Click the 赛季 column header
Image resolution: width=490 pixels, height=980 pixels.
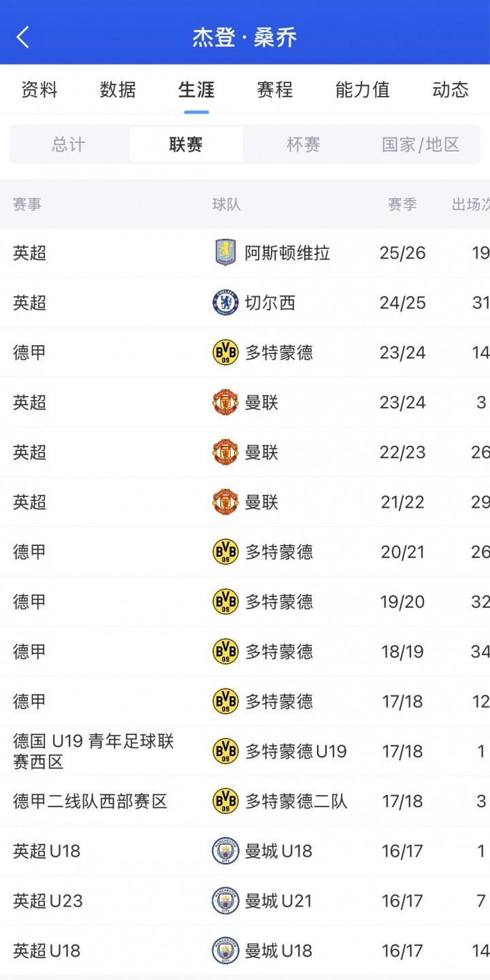pyautogui.click(x=402, y=204)
